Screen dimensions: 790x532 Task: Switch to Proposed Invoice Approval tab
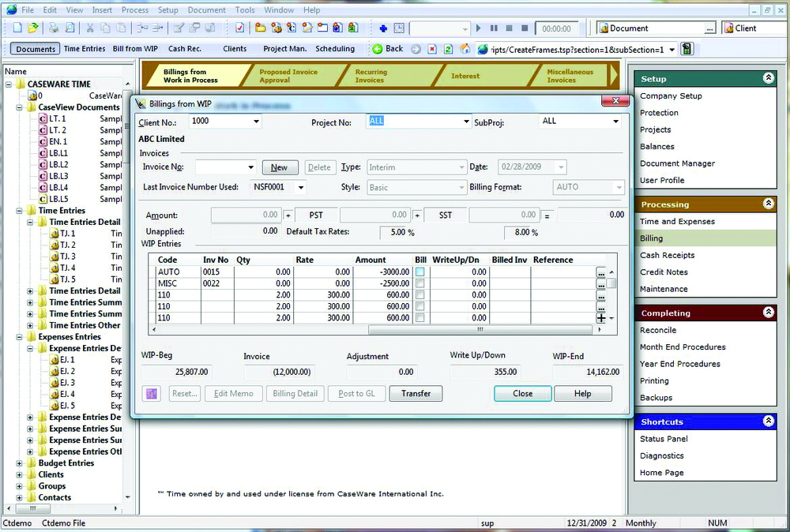(x=288, y=76)
